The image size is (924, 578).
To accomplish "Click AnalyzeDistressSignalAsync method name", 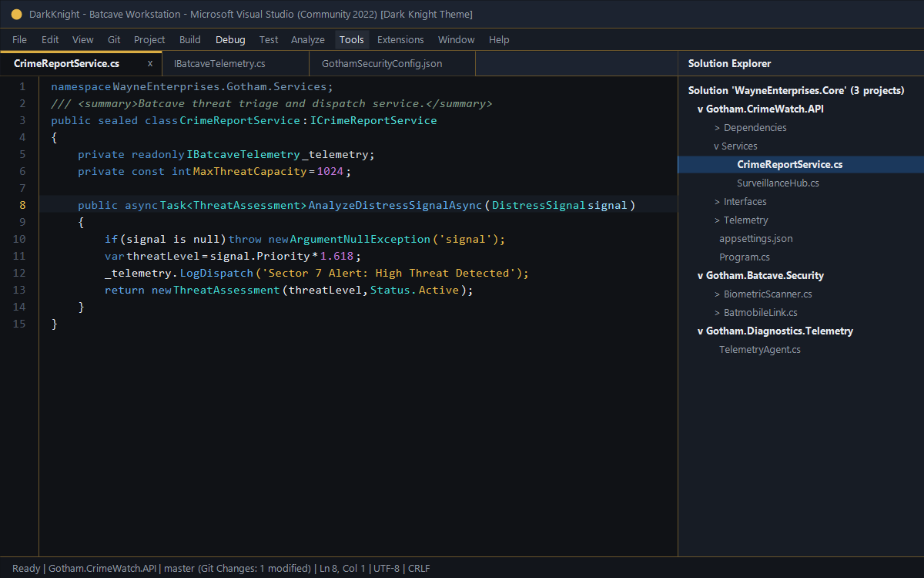I will (x=395, y=205).
